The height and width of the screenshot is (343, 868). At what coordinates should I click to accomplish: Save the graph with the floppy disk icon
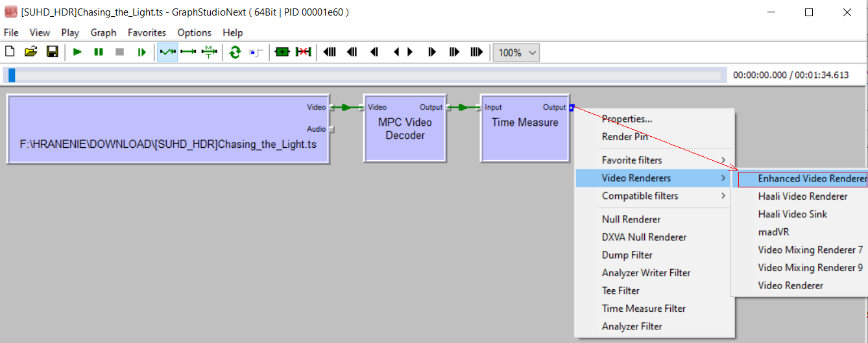pos(53,52)
